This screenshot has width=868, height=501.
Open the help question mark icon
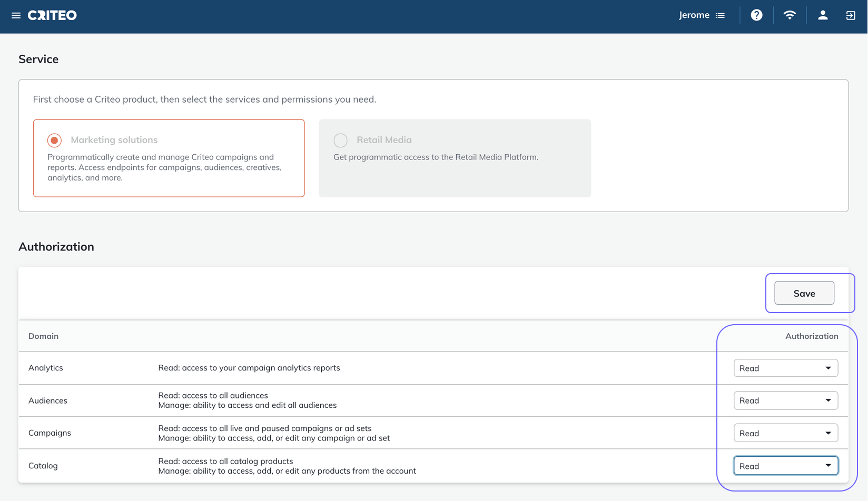[x=756, y=15]
